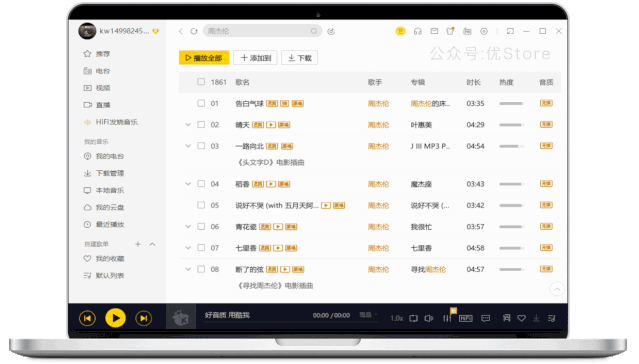Open current track album cover thumbnail
Viewport: 639px width, 364px height.
(181, 317)
